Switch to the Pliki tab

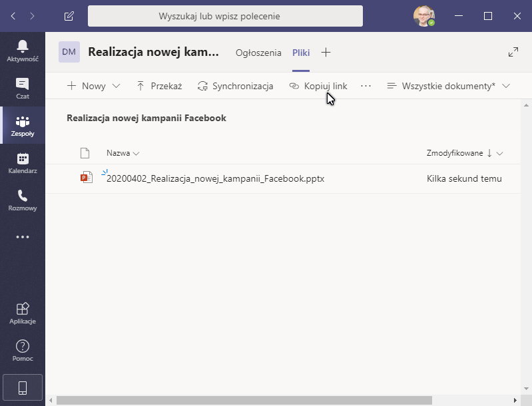coord(301,53)
